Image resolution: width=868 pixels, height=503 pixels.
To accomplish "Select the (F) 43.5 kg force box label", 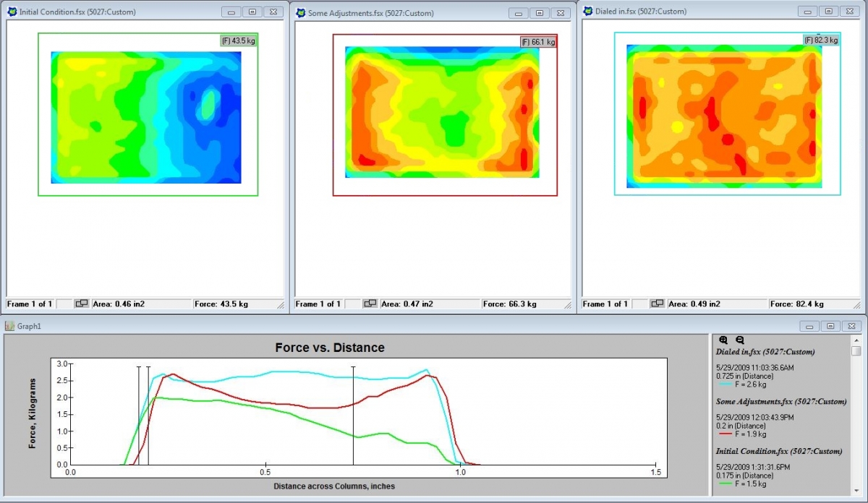I will 239,41.
